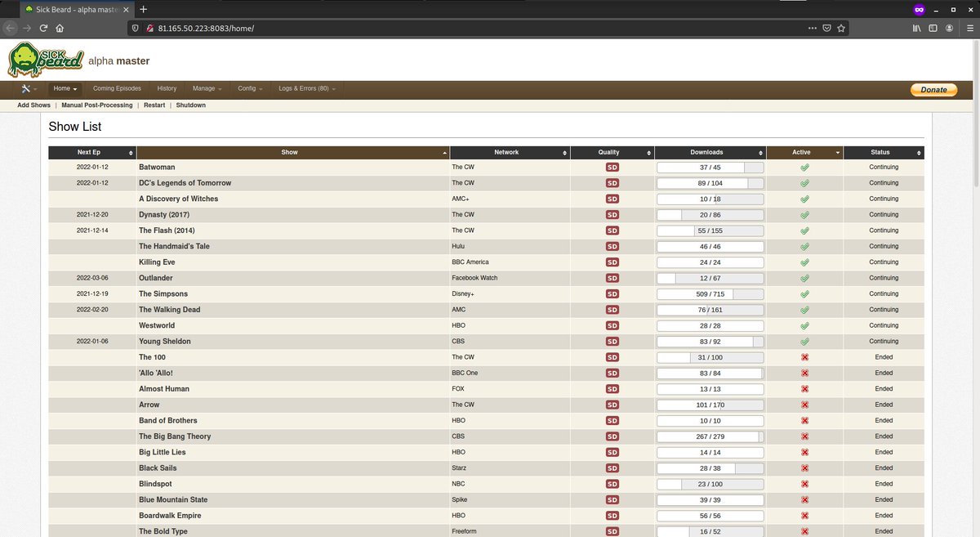
Task: Click the SD quality badge for Outlander
Action: click(612, 278)
